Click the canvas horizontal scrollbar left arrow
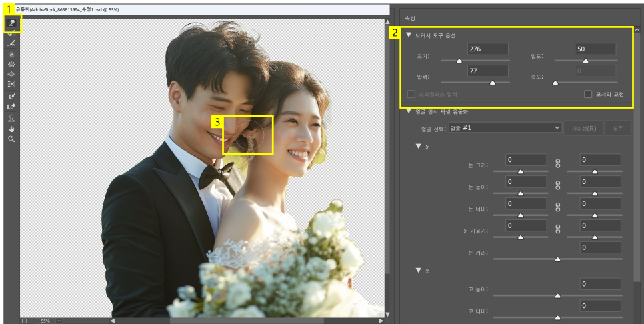Viewport: 644px width, 324px height. [112, 321]
